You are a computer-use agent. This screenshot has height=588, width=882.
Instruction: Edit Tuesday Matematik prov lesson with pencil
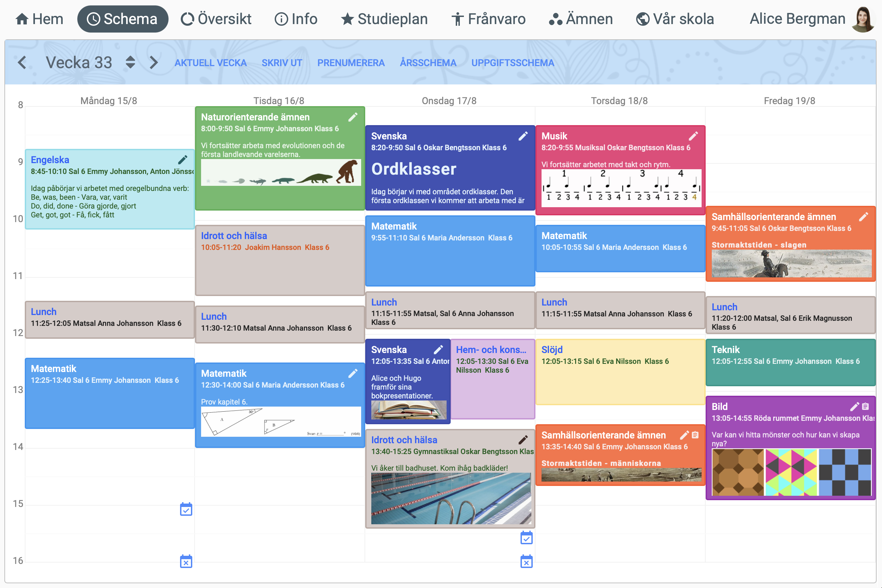pyautogui.click(x=353, y=373)
